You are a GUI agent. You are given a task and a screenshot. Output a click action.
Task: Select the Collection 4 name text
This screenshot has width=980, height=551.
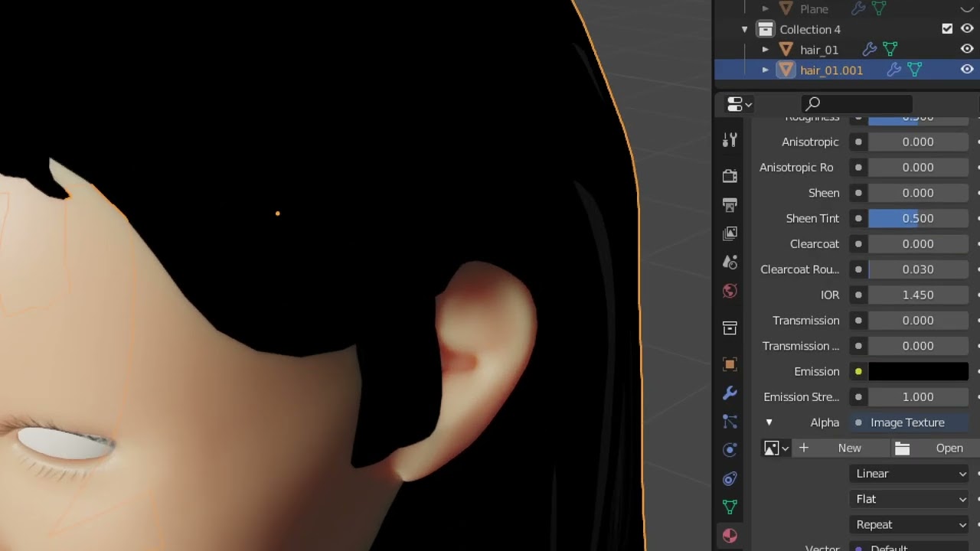[x=810, y=30]
